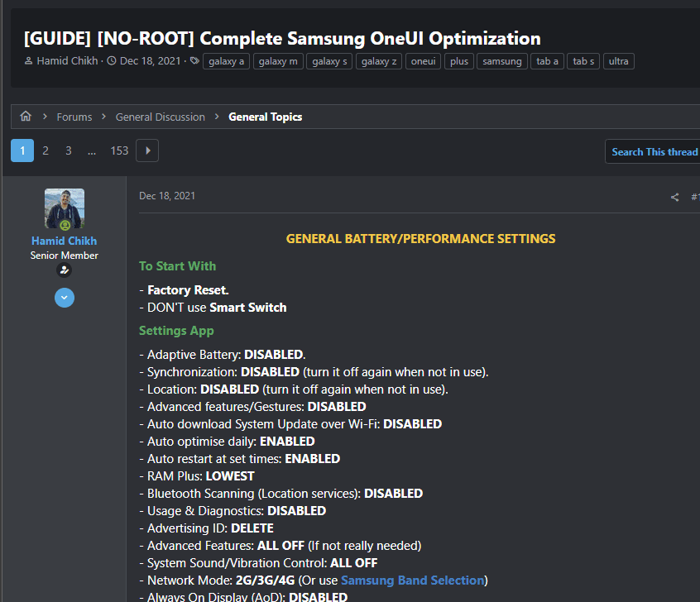
Task: Open the Hamid Chikh profile link under the avatar
Action: tap(65, 241)
